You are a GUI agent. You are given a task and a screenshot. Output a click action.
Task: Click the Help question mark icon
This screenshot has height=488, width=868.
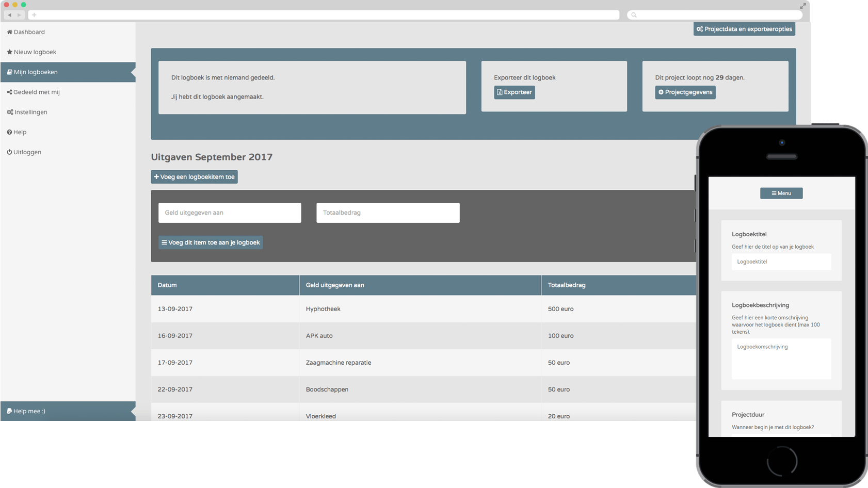[9, 132]
